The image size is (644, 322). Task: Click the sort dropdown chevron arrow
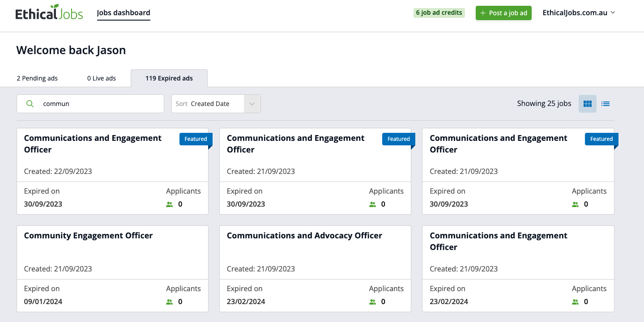[252, 104]
